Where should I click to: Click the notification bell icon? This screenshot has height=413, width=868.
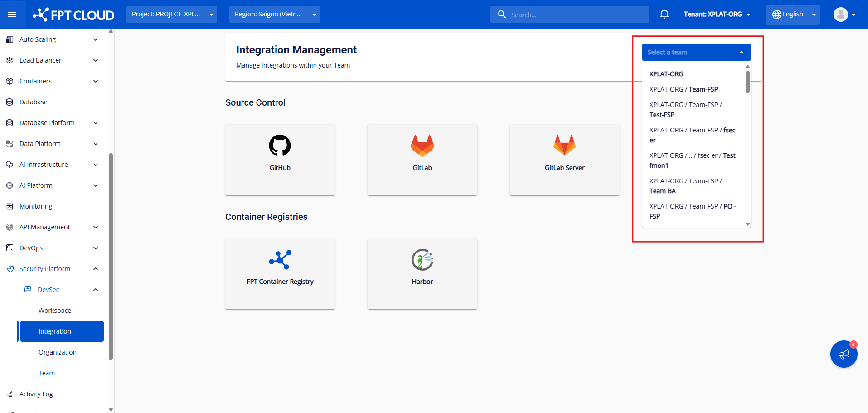pos(664,15)
